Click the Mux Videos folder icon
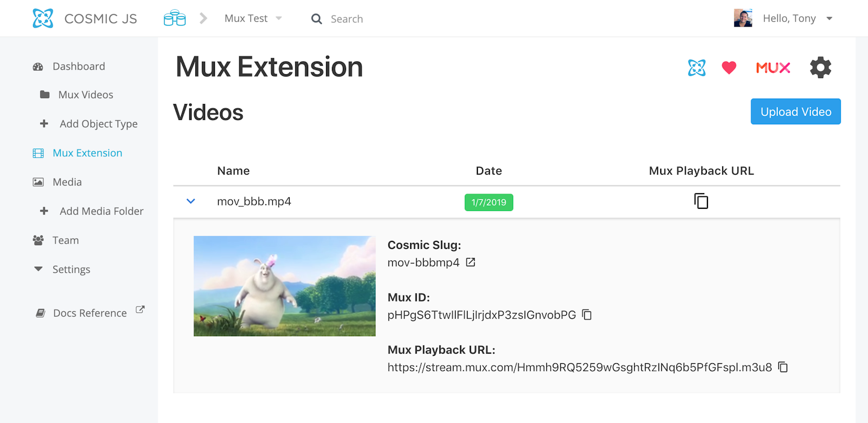Screen dimensions: 868x423 tap(45, 94)
